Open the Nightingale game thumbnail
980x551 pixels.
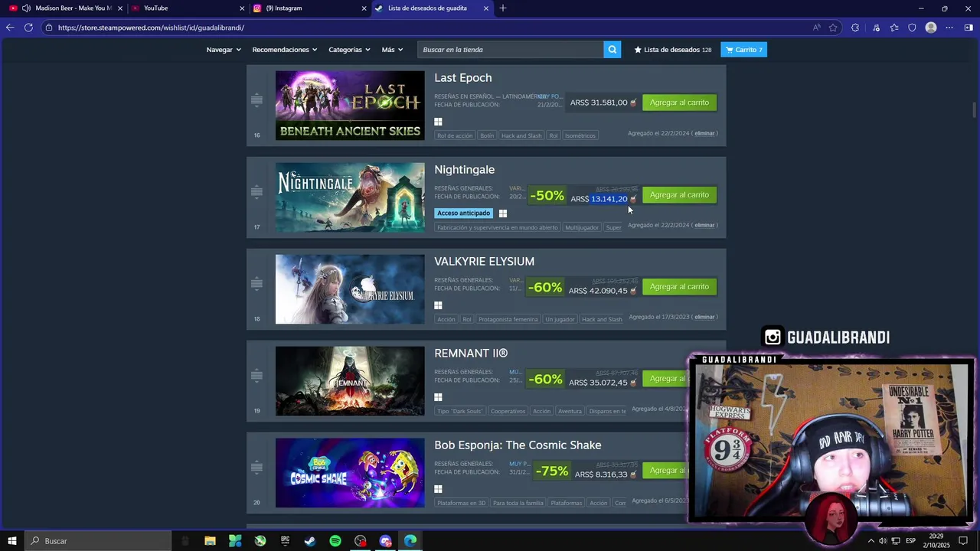tap(350, 197)
